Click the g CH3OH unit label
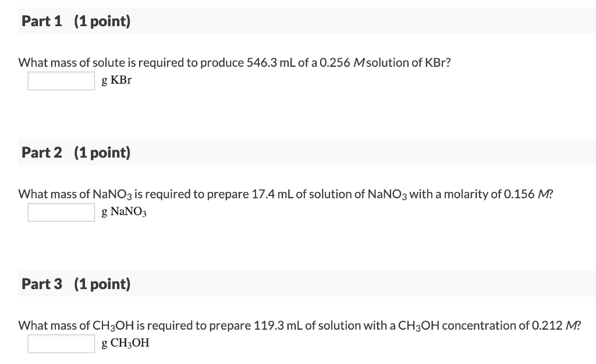The image size is (596, 364). [x=125, y=344]
